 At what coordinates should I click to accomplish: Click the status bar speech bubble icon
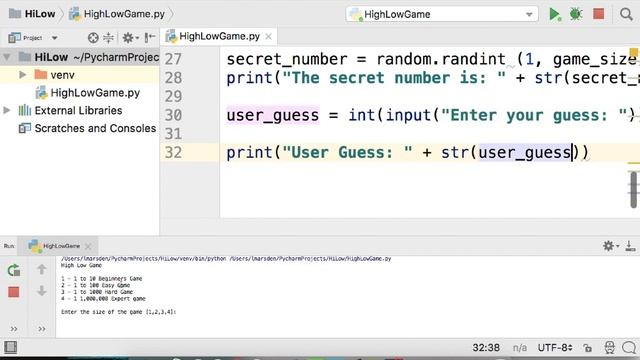pos(629,348)
